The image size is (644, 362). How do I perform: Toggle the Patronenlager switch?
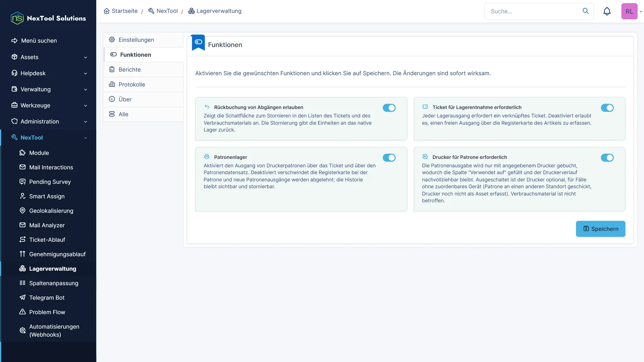coord(389,158)
